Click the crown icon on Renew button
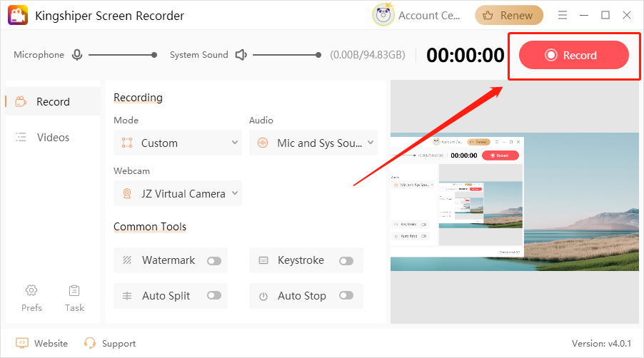 (488, 15)
